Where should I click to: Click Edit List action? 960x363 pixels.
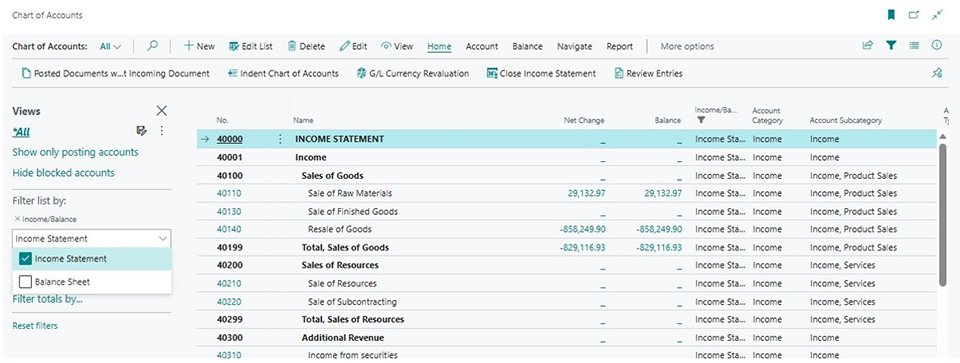(251, 46)
